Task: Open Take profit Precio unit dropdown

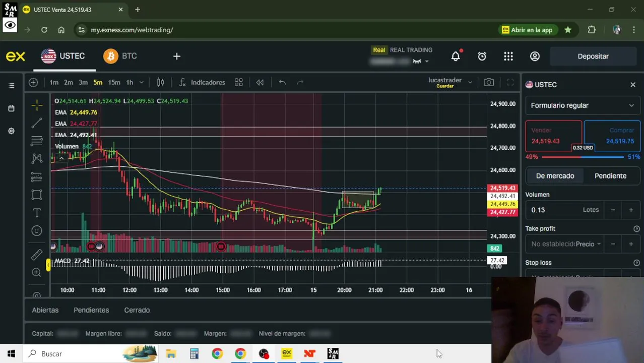Action: click(x=589, y=244)
